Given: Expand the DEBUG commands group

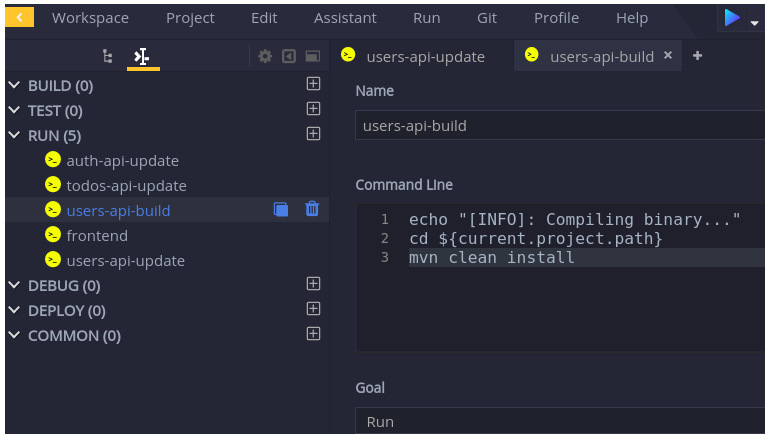Looking at the screenshot, I should tap(14, 286).
